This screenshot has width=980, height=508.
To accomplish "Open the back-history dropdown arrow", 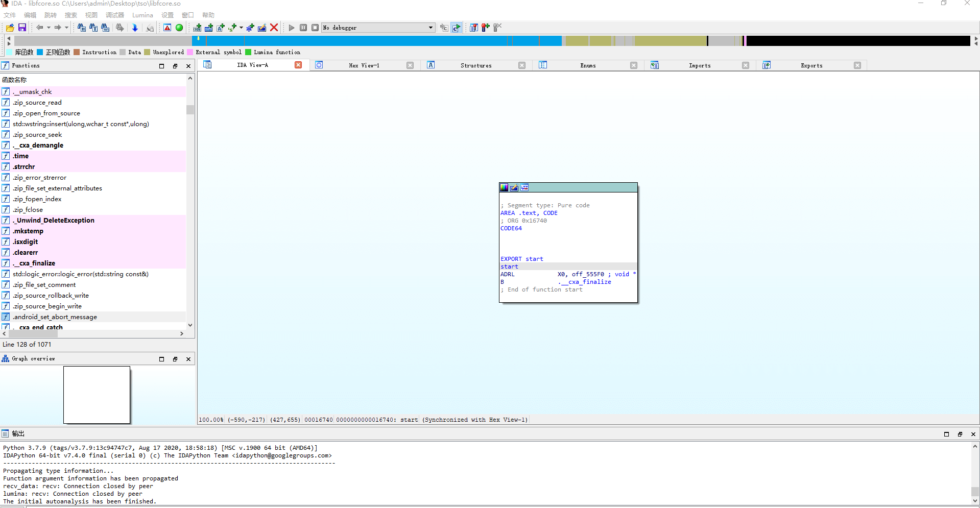I will tap(49, 28).
